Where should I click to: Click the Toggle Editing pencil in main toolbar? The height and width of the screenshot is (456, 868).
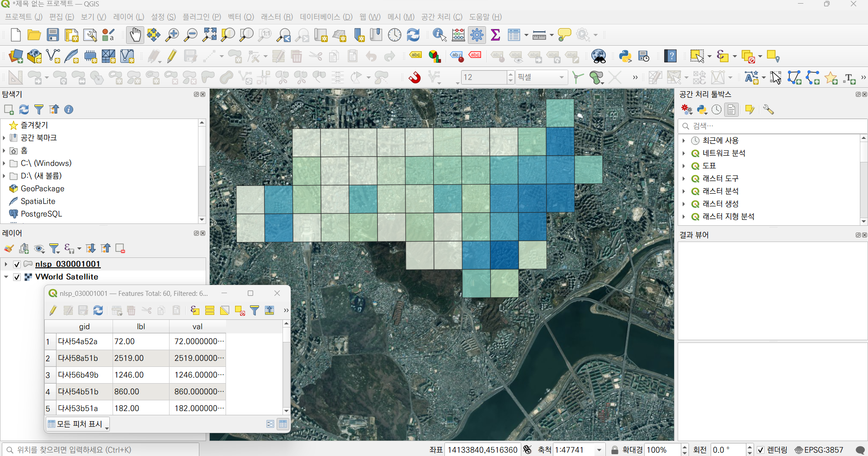(172, 56)
